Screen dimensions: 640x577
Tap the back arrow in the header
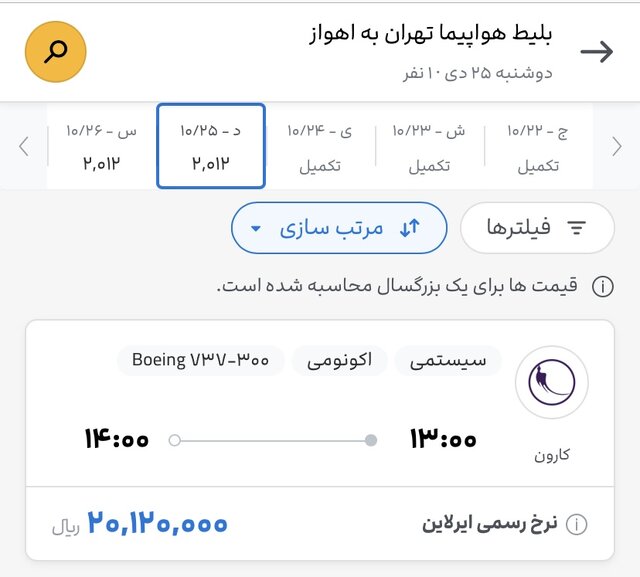click(x=597, y=52)
